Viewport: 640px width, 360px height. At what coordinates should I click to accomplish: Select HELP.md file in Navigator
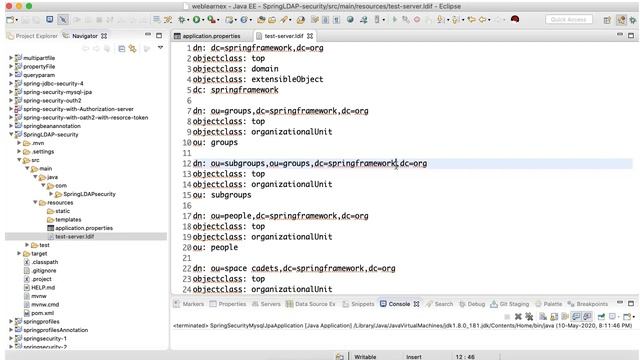[43, 287]
